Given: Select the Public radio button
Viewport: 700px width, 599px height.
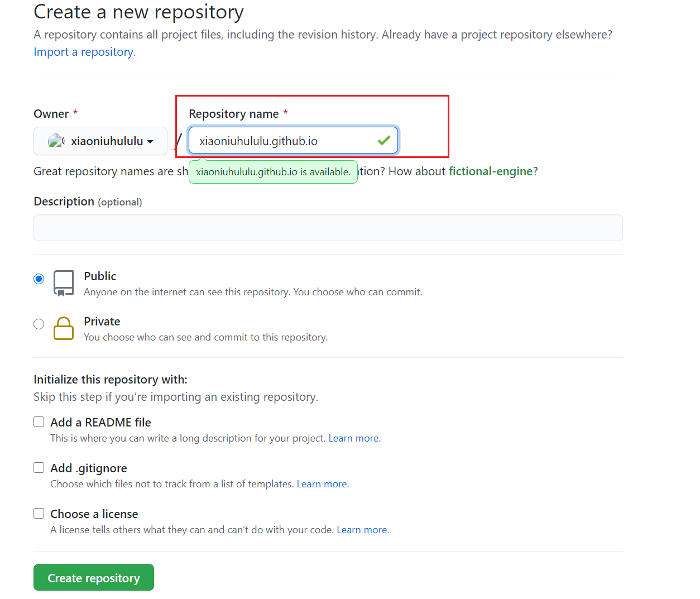Looking at the screenshot, I should point(39,279).
